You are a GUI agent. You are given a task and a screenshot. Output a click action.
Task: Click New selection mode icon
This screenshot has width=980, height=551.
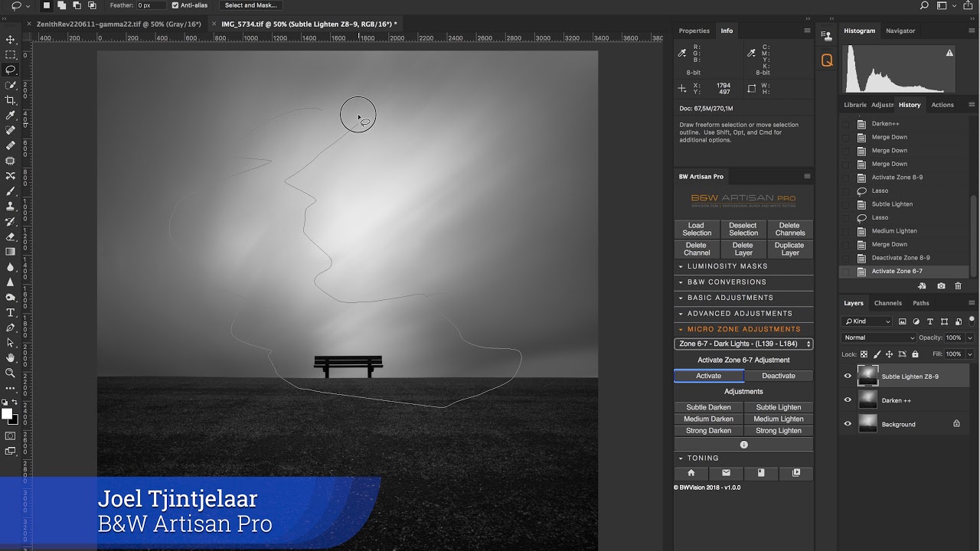click(47, 5)
